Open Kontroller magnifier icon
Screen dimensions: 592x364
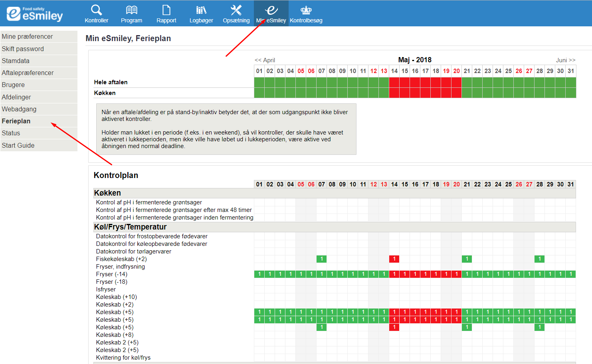point(96,10)
